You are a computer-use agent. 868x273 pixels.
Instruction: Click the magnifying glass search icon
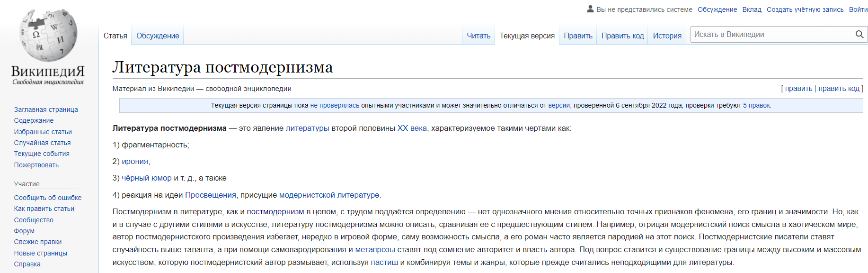[859, 35]
